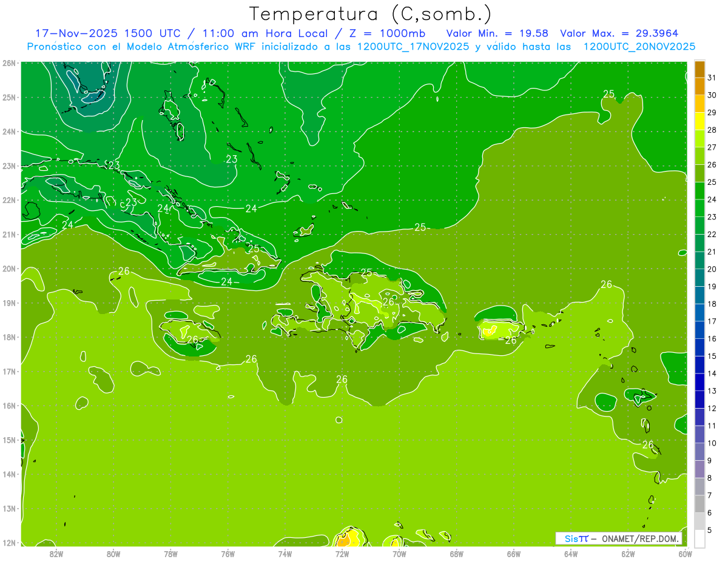Click the orange 31 color bar segment

[699, 69]
